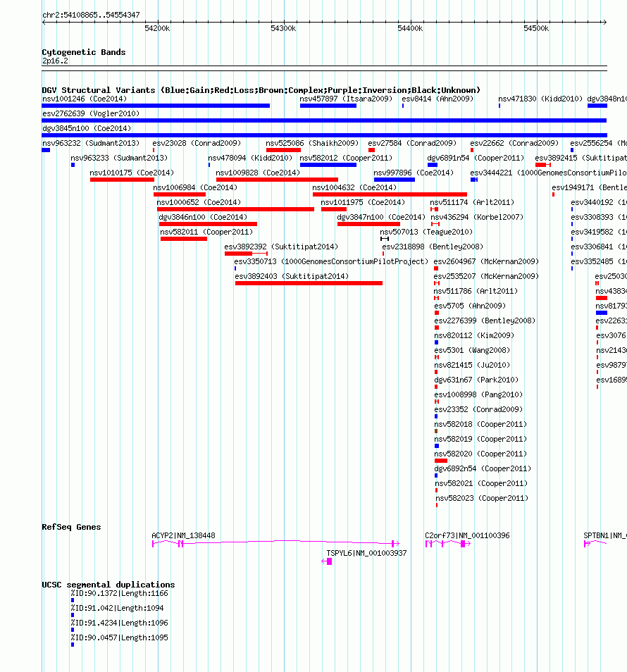Click the dgv3846n100 (Coe2014) red bar
Image resolution: width=627 pixels, height=672 pixels.
[208, 224]
